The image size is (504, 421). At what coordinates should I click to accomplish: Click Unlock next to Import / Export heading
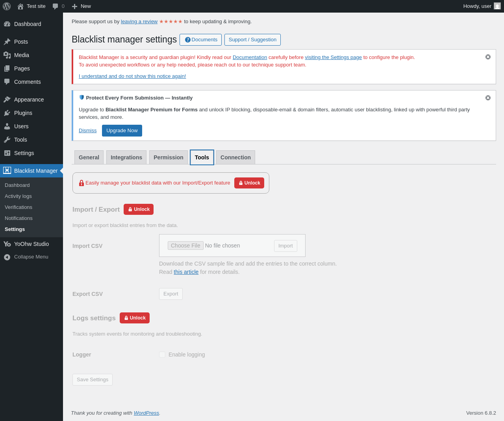(x=139, y=209)
